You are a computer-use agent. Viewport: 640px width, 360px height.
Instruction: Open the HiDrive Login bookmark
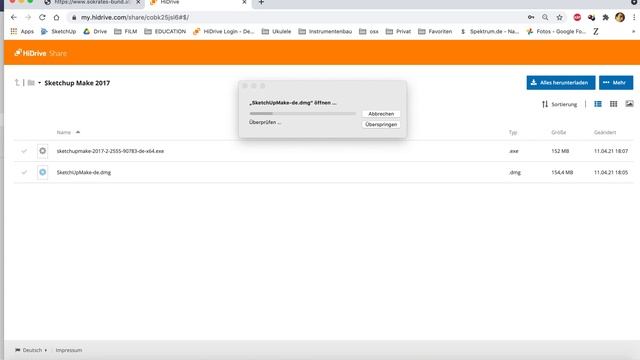tap(224, 31)
